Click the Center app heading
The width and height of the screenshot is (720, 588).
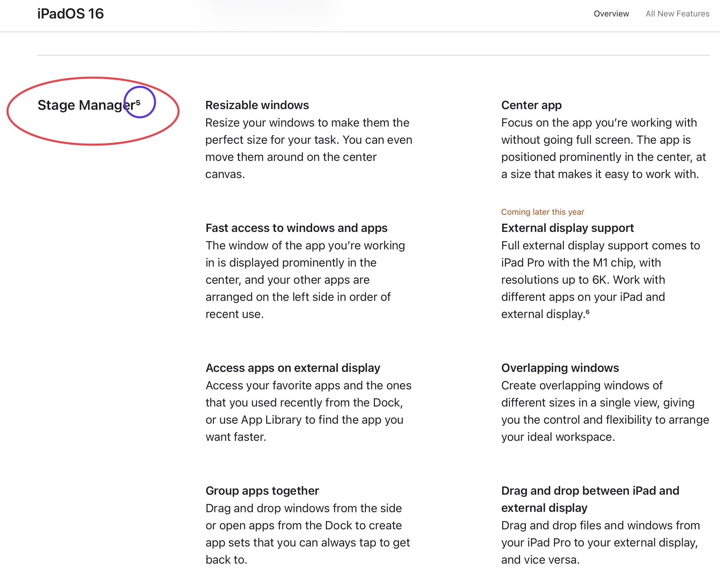pyautogui.click(x=531, y=105)
